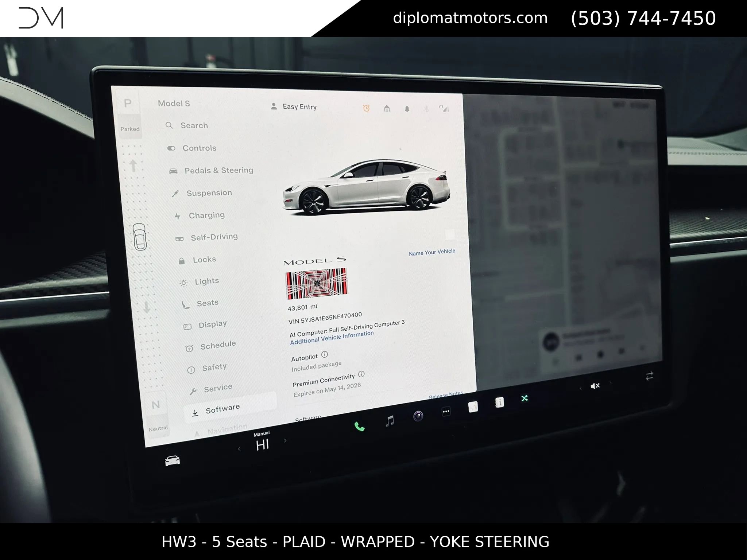Image resolution: width=747 pixels, height=560 pixels.
Task: Decrease temperature with left chevron
Action: [x=239, y=449]
